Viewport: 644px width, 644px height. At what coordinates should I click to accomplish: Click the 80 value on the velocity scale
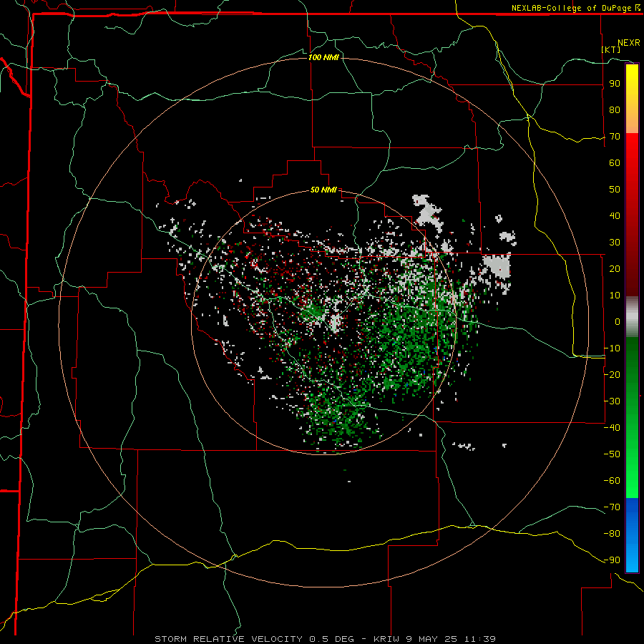[615, 109]
